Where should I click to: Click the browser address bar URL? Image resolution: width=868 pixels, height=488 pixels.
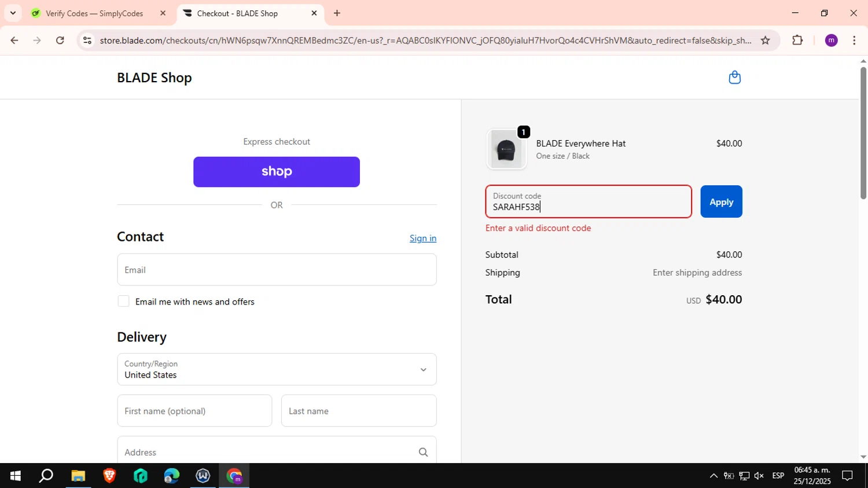(x=425, y=41)
